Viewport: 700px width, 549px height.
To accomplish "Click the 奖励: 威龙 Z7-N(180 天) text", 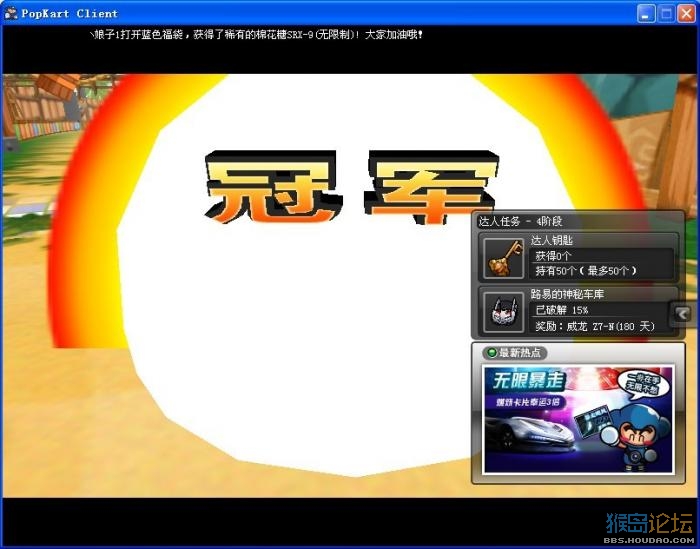I will 595,326.
